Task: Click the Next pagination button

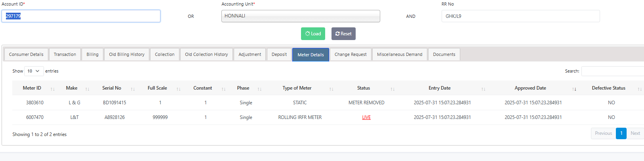Action: (635, 133)
